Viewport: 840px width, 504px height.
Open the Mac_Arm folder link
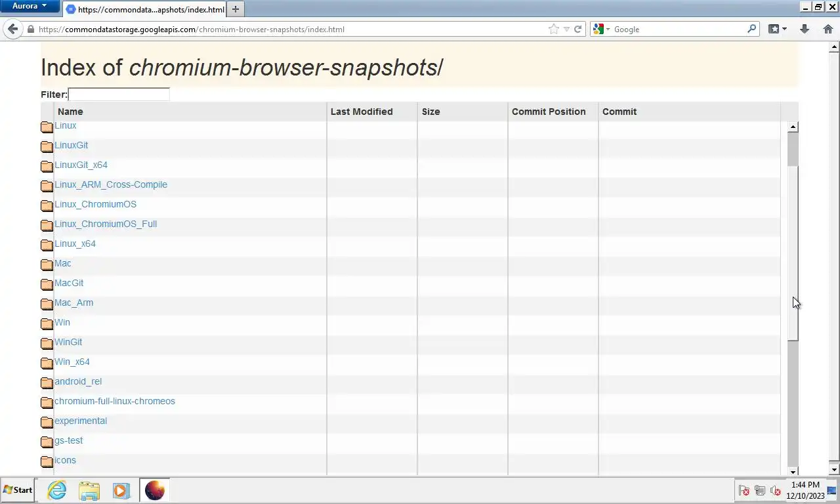click(x=73, y=303)
